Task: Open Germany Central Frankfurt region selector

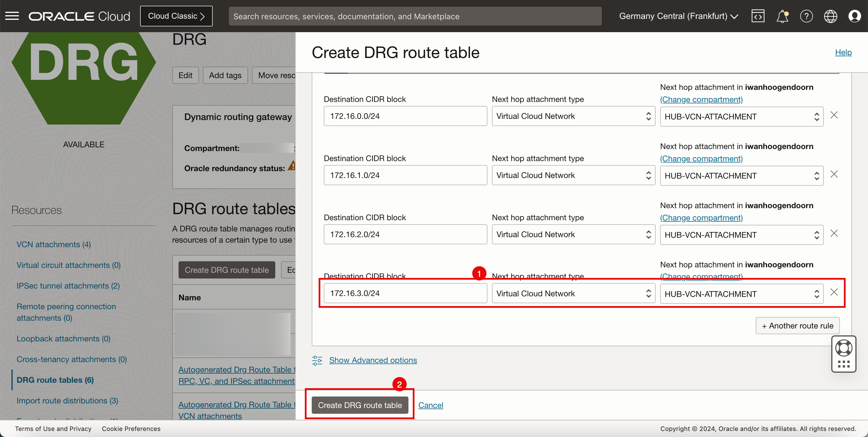Action: click(x=678, y=16)
